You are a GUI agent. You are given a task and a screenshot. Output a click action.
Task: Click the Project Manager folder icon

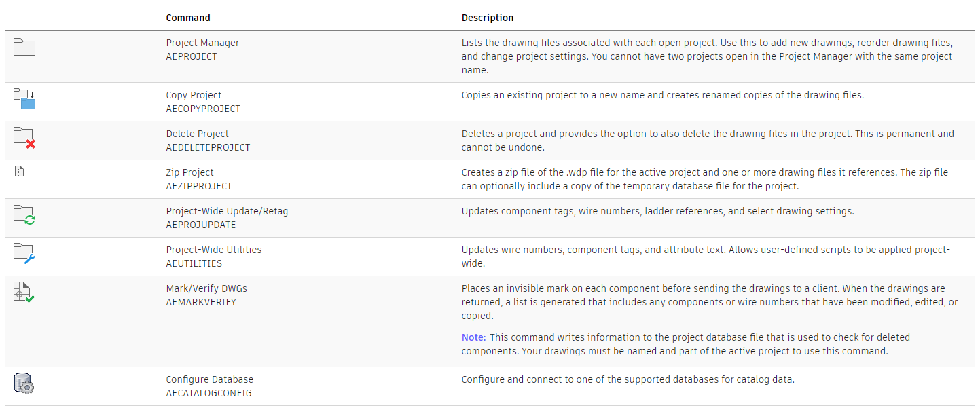[24, 47]
